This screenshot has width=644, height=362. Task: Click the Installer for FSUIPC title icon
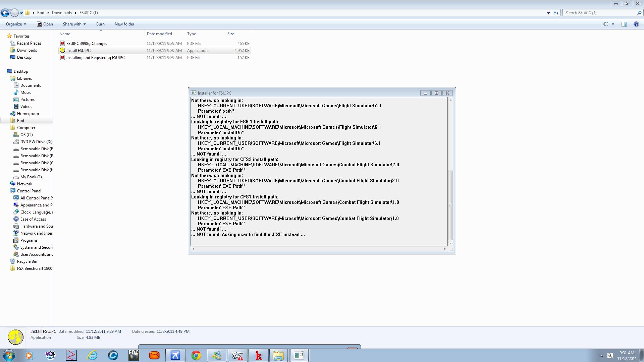(194, 93)
